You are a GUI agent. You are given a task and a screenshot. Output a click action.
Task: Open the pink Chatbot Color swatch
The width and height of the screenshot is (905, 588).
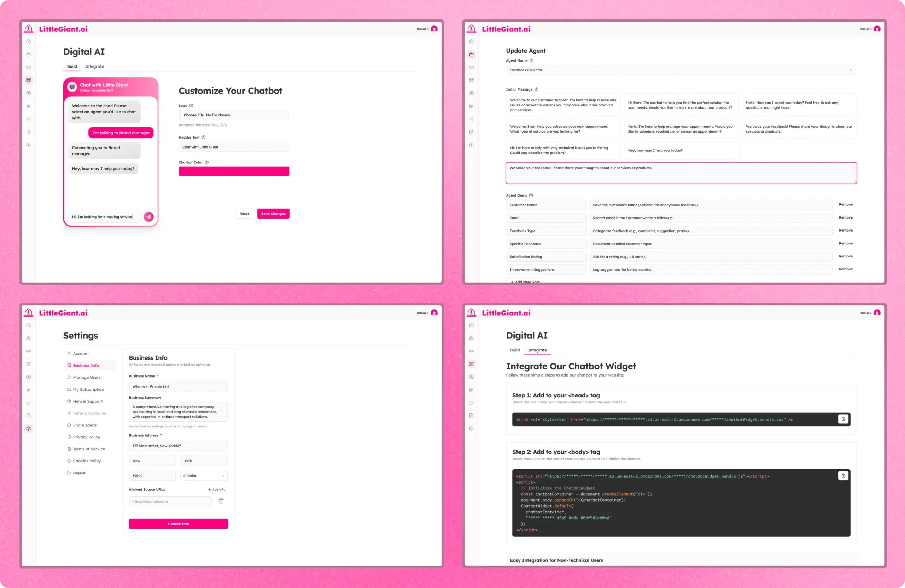[234, 171]
